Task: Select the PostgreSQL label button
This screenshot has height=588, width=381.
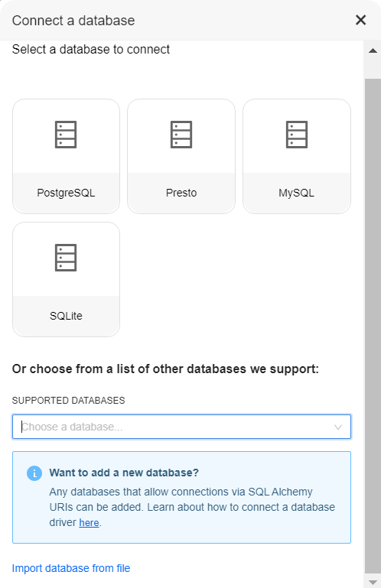Action: (x=66, y=193)
